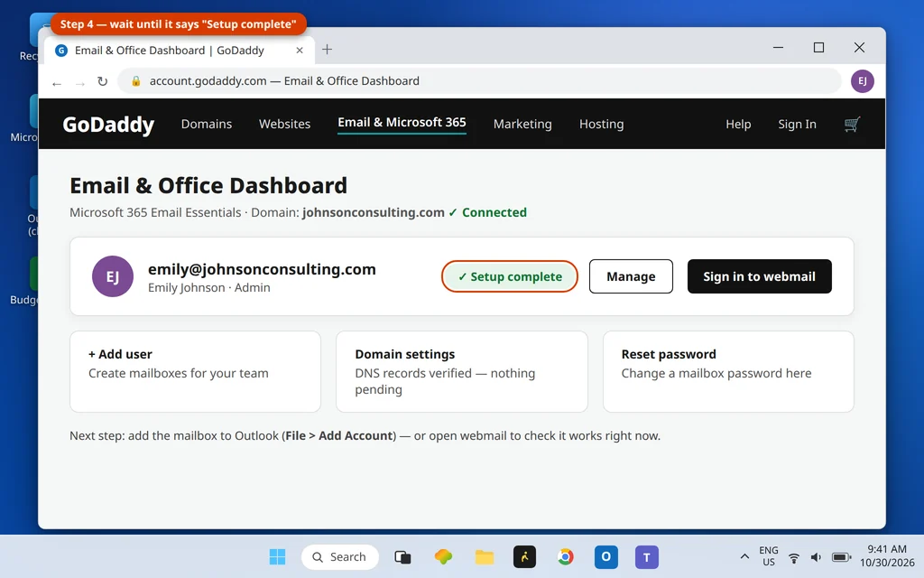The image size is (924, 578).
Task: Reload the page with the refresh icon
Action: 103,81
